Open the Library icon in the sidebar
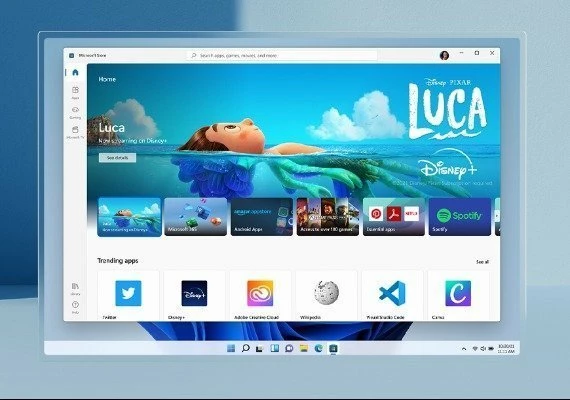The width and height of the screenshot is (570, 400). 75,289
